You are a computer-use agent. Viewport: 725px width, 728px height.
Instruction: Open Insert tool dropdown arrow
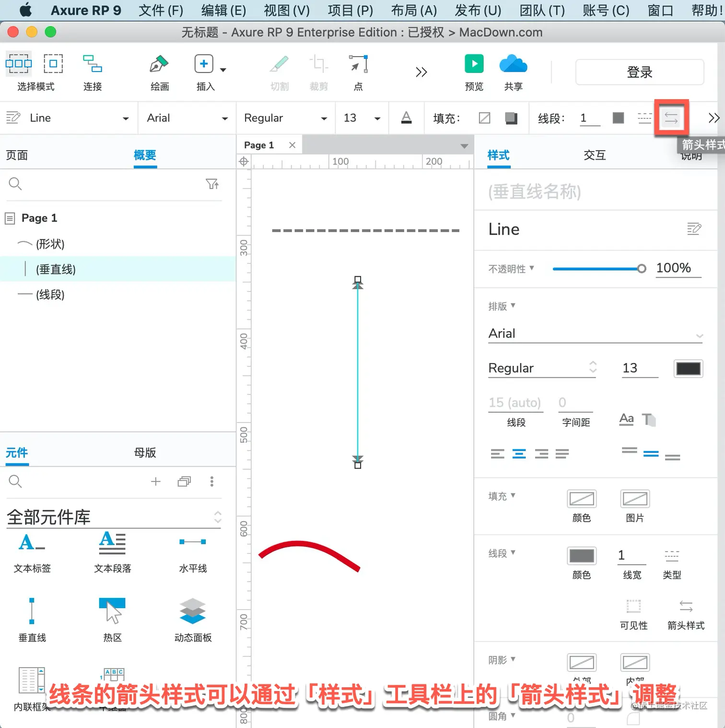[x=223, y=70]
